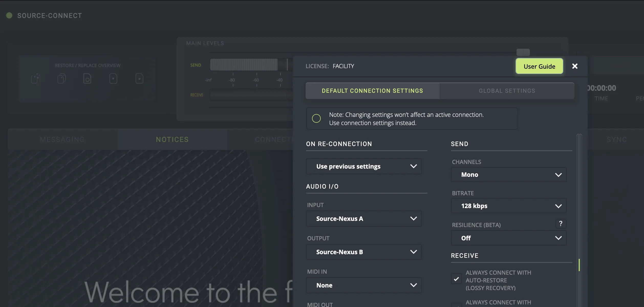This screenshot has height=307, width=644.
Task: Click the LICENSE: FACILITY text
Action: (330, 66)
